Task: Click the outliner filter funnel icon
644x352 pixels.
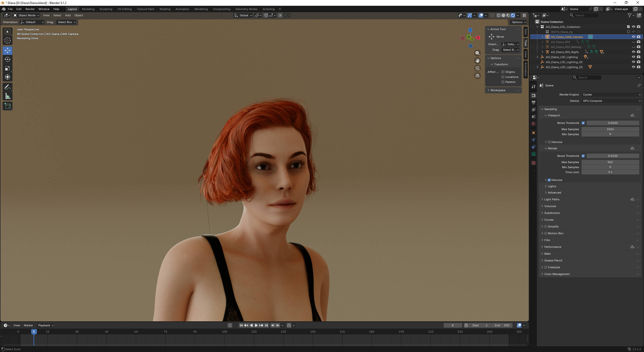Action: pos(629,15)
